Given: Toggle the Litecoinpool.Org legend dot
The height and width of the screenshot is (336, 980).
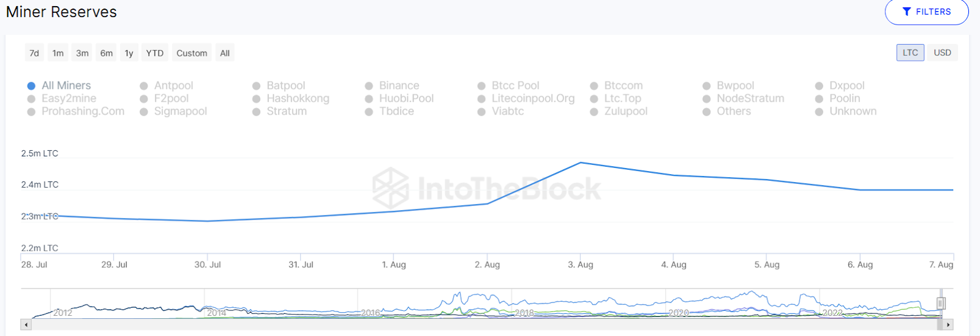Looking at the screenshot, I should click(x=481, y=99).
